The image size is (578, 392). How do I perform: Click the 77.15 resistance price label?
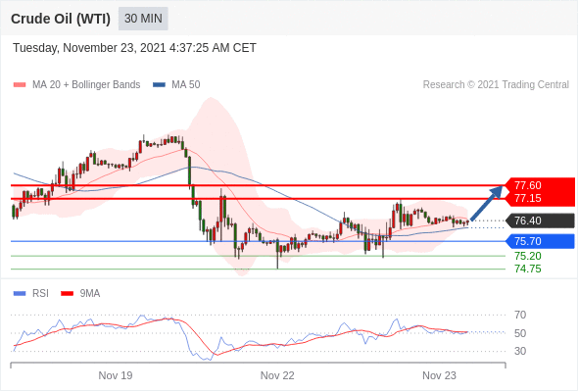pos(528,198)
